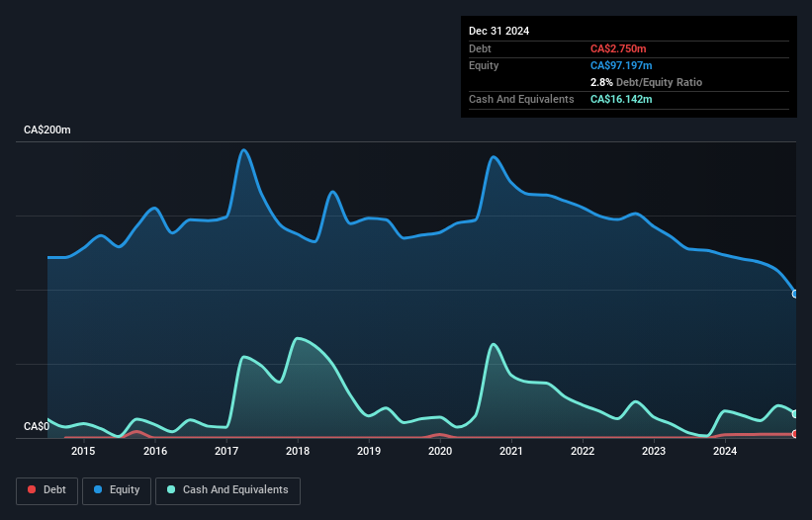Click the Dec 31 2024 tooltip date
This screenshot has height=520, width=812.
click(498, 31)
